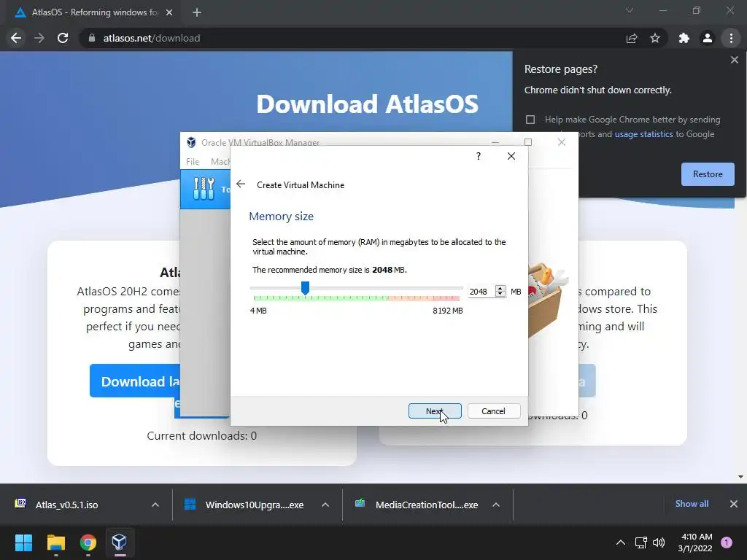Open Windows10Upgrade exe download
747x560 pixels.
[x=255, y=505]
